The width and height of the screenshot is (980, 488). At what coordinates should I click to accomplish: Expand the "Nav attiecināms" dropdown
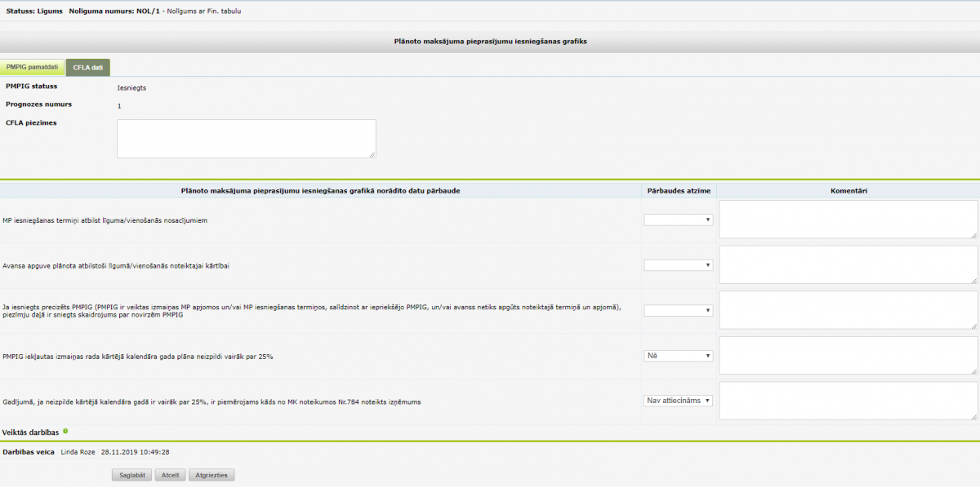point(679,401)
